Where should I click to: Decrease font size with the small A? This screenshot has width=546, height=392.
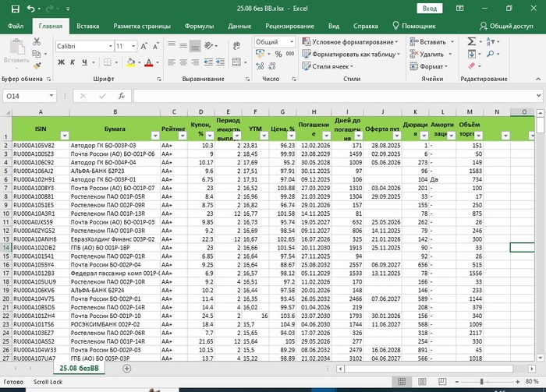click(x=155, y=46)
